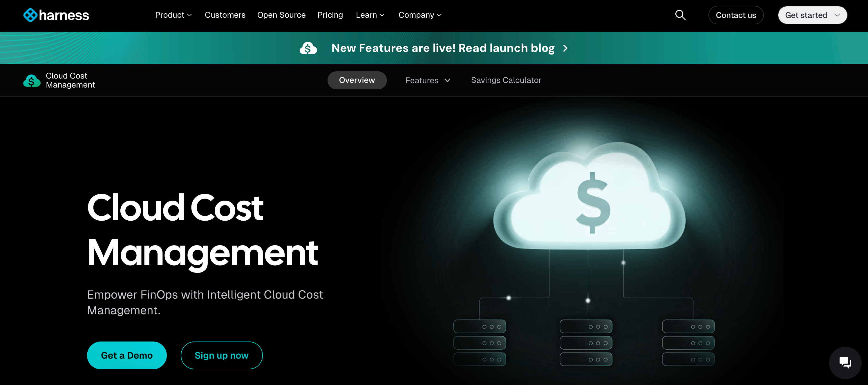The height and width of the screenshot is (385, 868).
Task: Expand the Learn dropdown menu
Action: (x=370, y=15)
